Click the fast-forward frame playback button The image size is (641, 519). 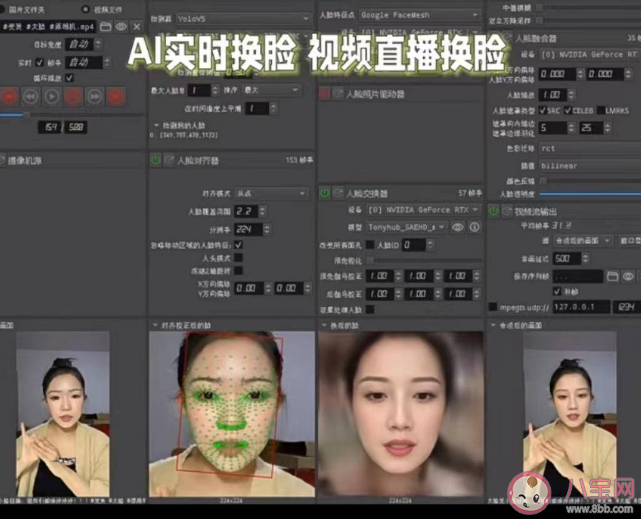click(x=94, y=96)
